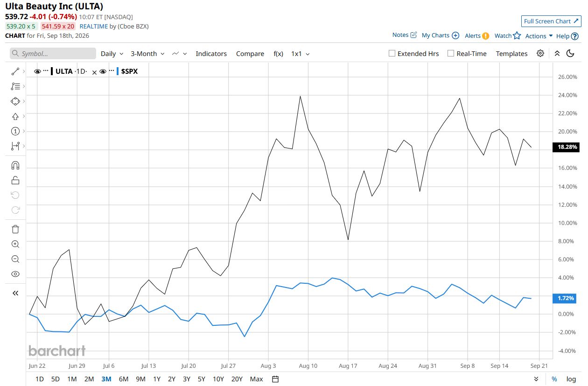Tick the Real-Time checkbox
This screenshot has height=386, width=588.
click(x=451, y=54)
